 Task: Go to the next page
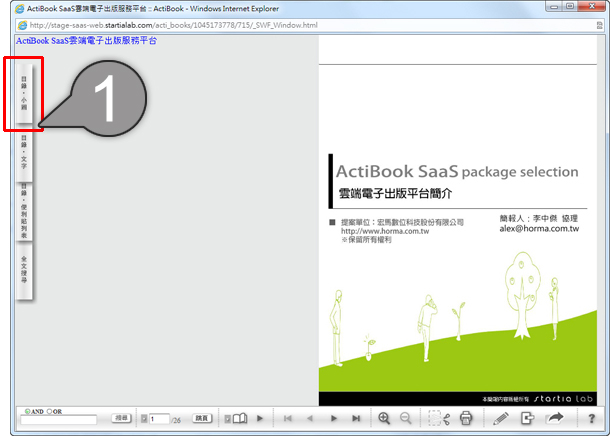(x=333, y=418)
